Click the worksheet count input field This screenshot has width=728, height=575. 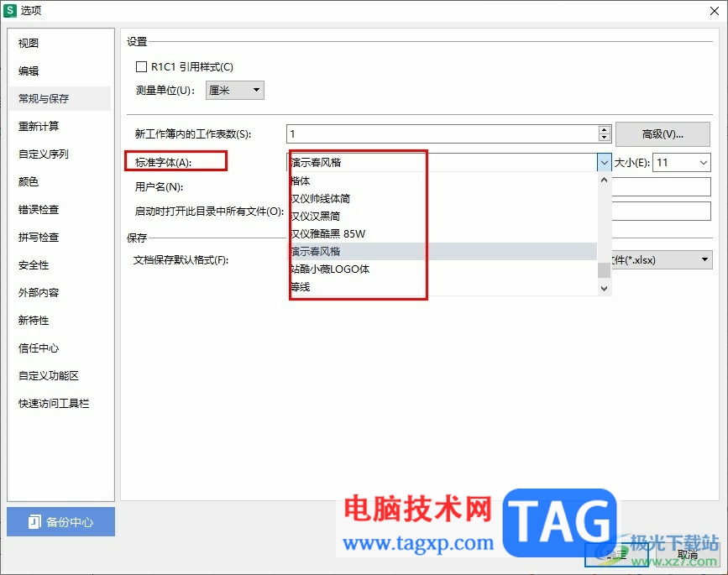pos(442,134)
